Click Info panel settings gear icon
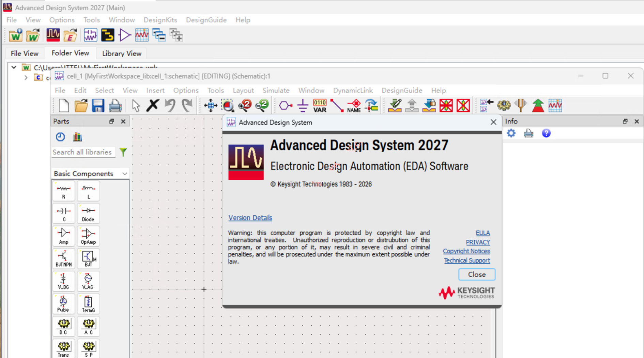Screen dimensions: 644x358 click(x=511, y=133)
